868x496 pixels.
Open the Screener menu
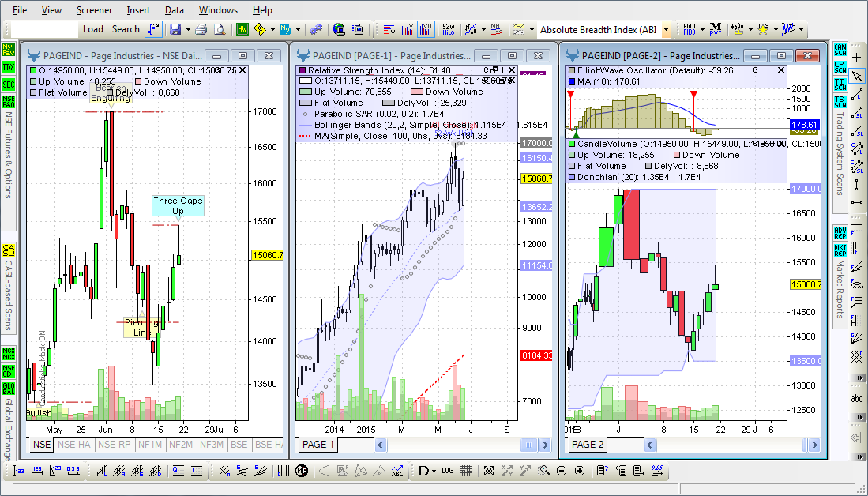pos(94,10)
